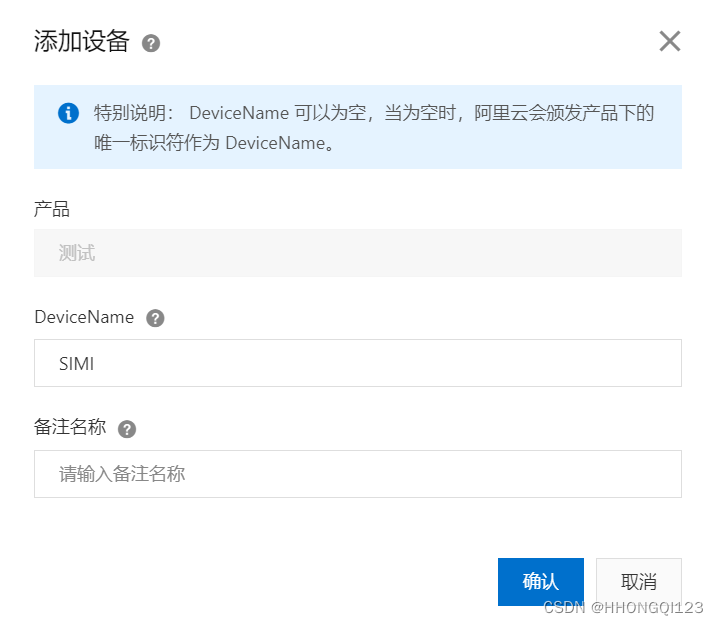This screenshot has height=625, width=718.
Task: Click the 添加设备 dialog title
Action: (x=82, y=41)
